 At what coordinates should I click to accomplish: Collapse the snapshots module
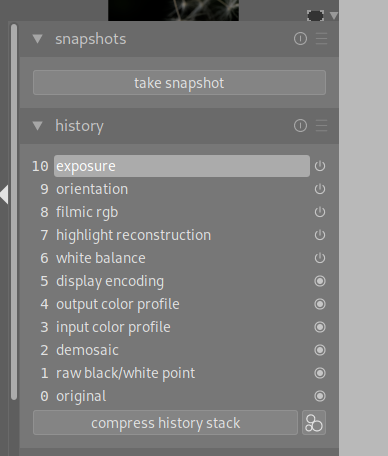(37, 39)
